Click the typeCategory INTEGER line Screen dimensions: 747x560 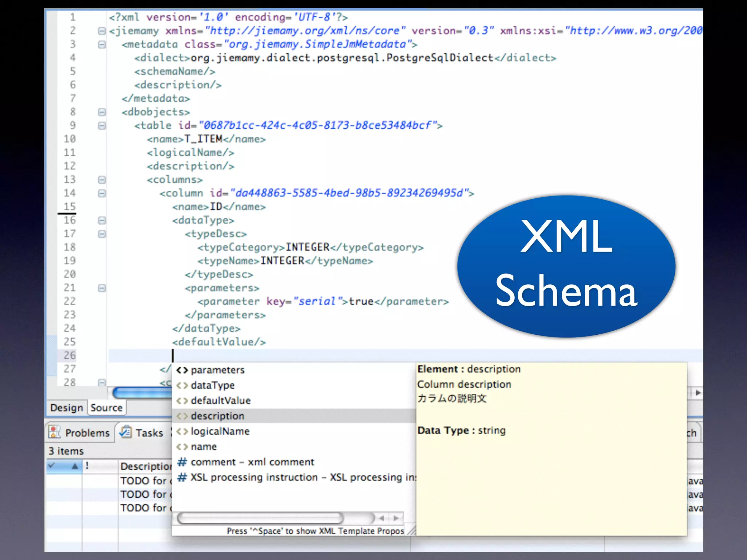(310, 247)
